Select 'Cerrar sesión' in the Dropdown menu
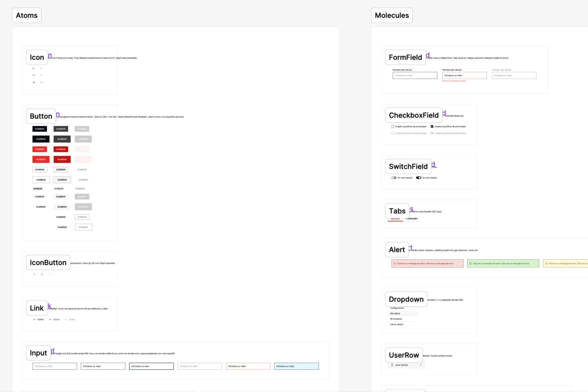 (397, 324)
